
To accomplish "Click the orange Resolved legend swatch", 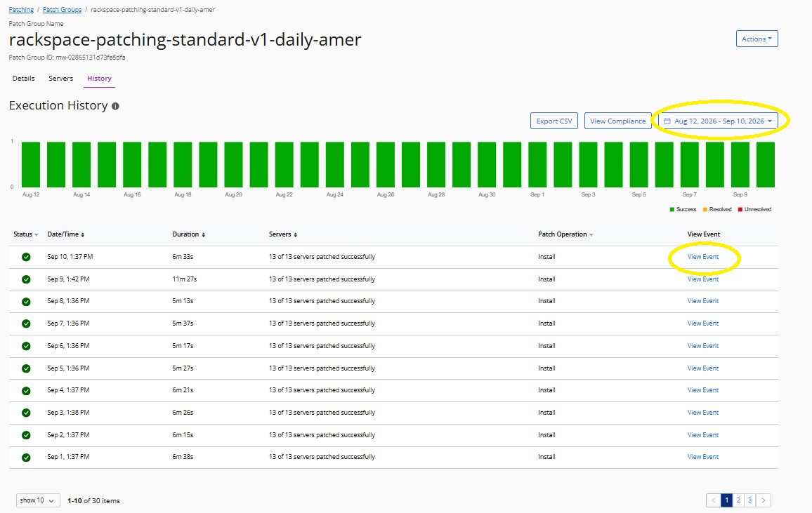I will click(705, 209).
